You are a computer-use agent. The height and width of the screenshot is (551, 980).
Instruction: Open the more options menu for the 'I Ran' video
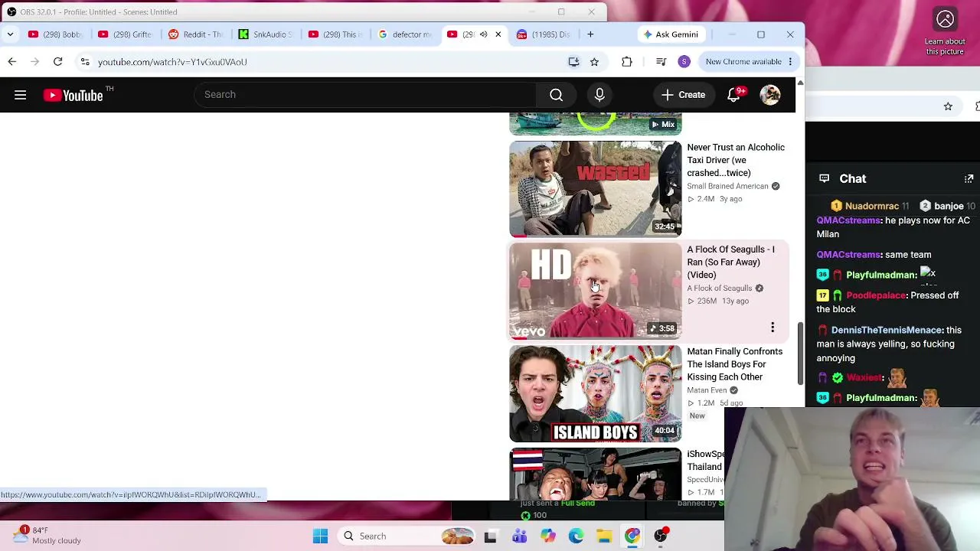click(x=773, y=328)
